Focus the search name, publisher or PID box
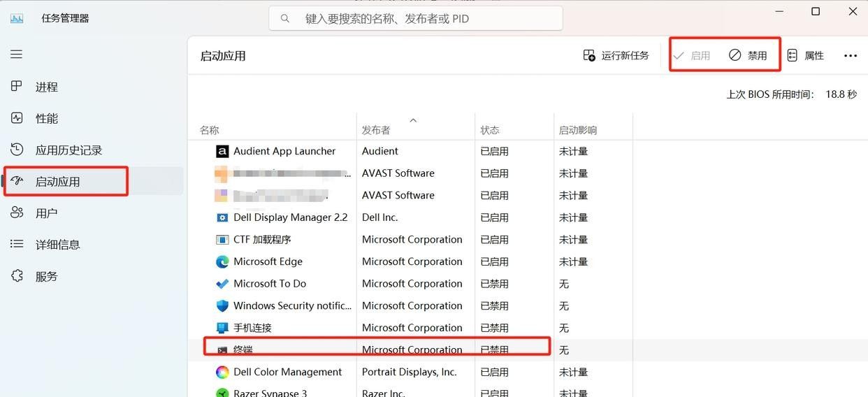This screenshot has width=868, height=397. (x=416, y=19)
